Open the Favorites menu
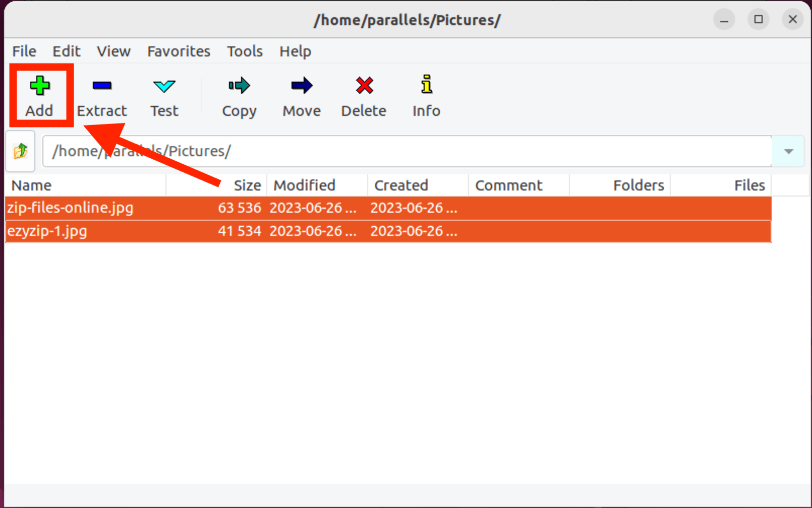Screen dimensions: 812x508 179,51
